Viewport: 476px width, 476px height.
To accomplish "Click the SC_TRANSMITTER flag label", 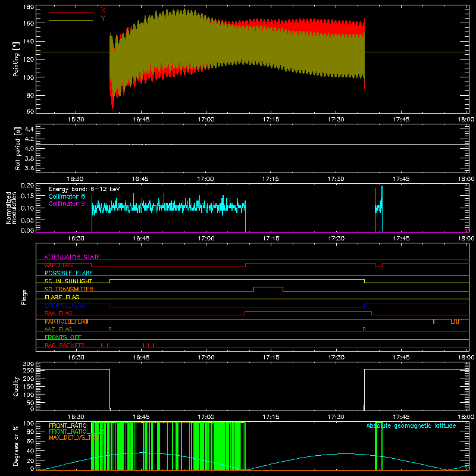I will pyautogui.click(x=68, y=289).
